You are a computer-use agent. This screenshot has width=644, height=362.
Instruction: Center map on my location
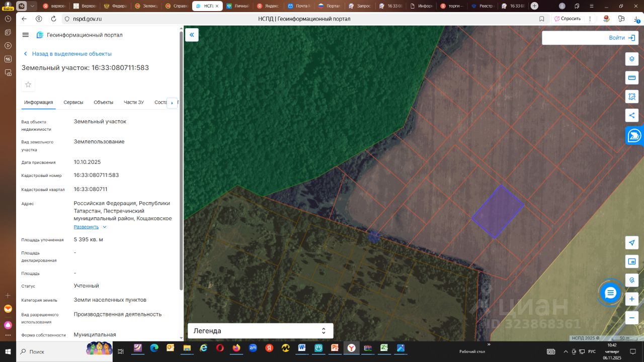pyautogui.click(x=632, y=243)
